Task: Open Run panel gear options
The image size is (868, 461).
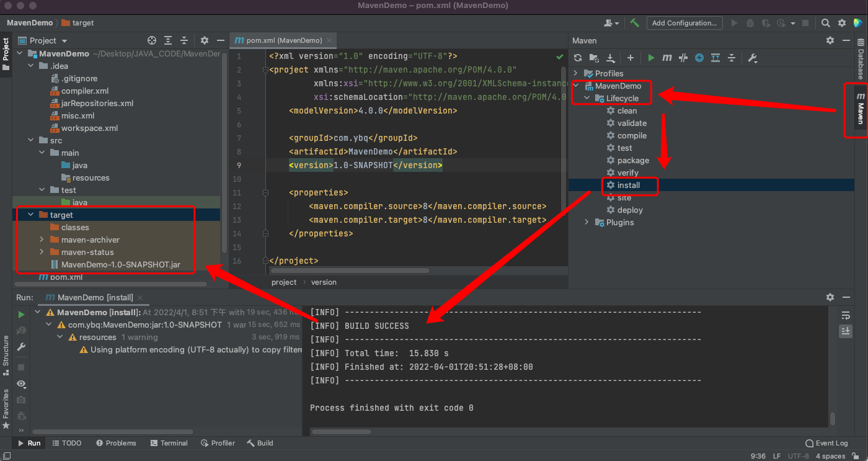Action: pyautogui.click(x=830, y=297)
